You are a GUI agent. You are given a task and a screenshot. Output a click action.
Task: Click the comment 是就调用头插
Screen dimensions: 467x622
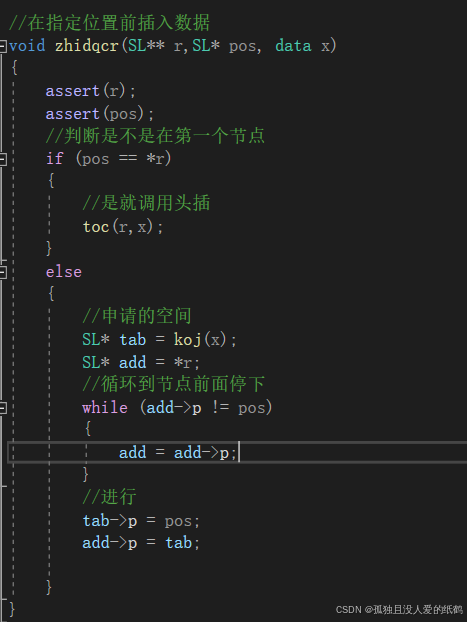(146, 203)
